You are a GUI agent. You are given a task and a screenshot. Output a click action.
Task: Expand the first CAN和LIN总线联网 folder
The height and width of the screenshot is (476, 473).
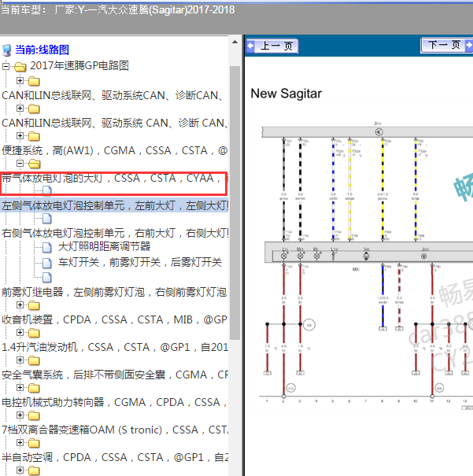pos(20,81)
